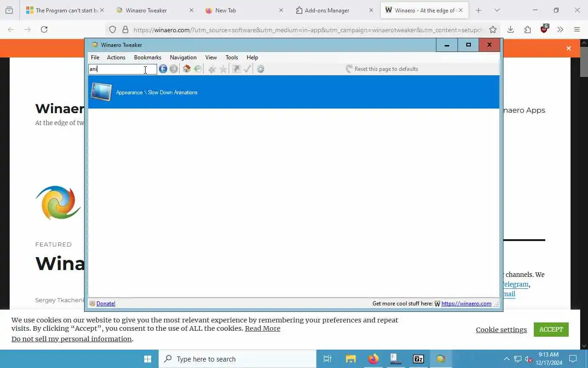
Task: Open the https://winaero.com link in status bar
Action: tap(466, 304)
